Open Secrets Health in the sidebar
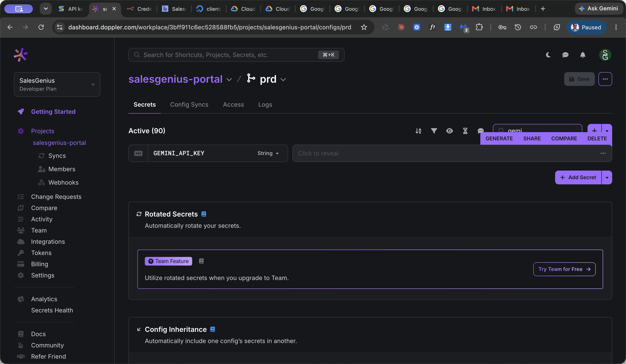 click(x=52, y=310)
